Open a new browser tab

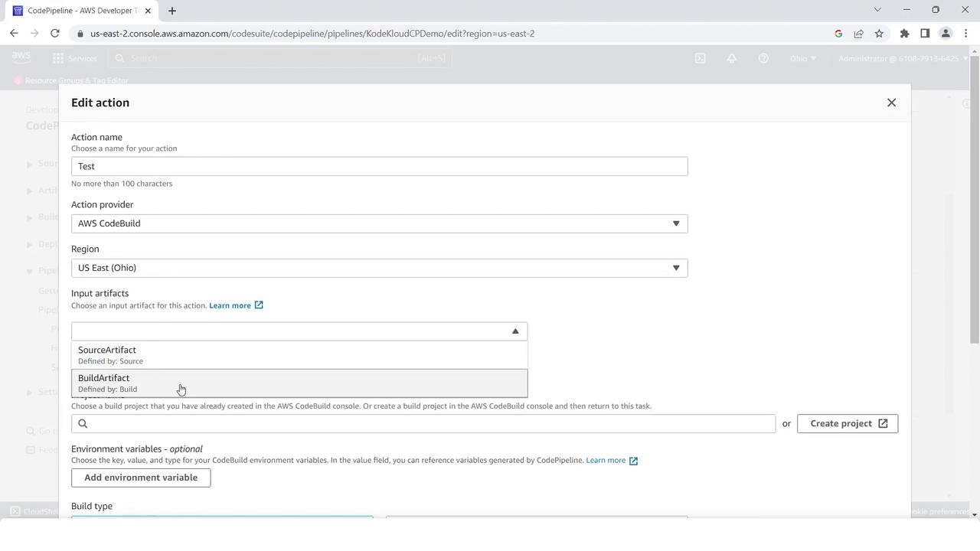click(172, 11)
